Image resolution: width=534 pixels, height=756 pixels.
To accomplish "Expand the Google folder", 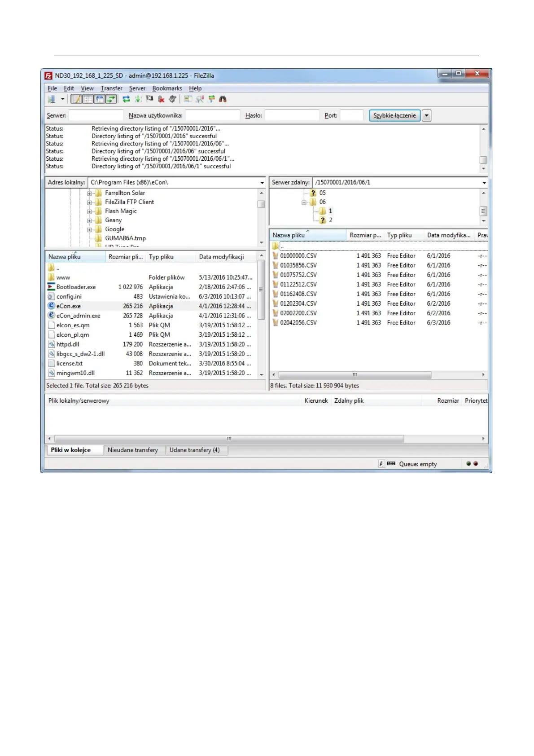I will point(89,229).
